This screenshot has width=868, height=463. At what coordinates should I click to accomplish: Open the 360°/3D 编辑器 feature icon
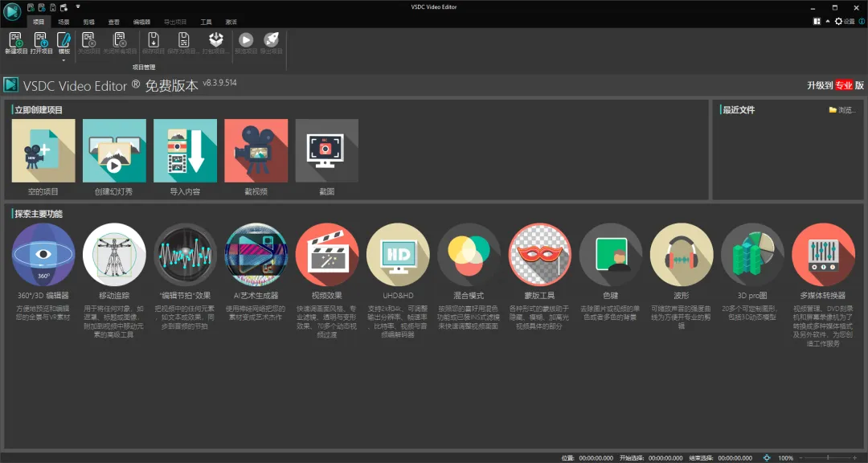43,255
